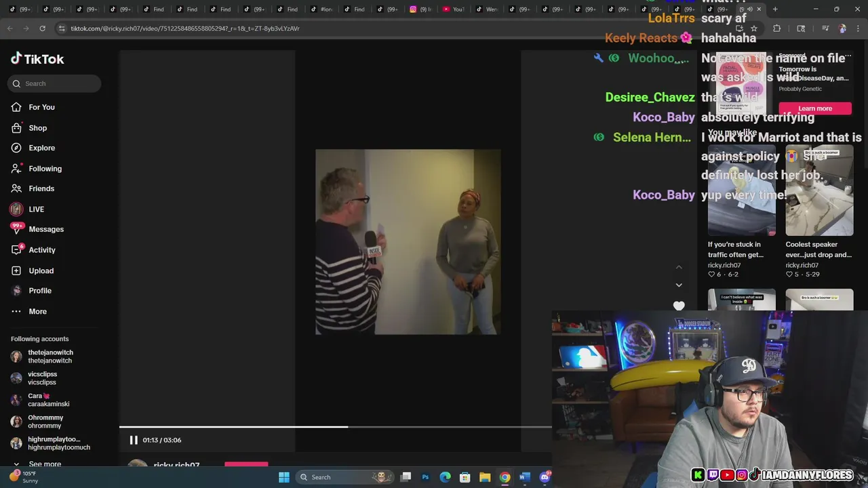Image resolution: width=868 pixels, height=488 pixels.
Task: Open Task View on the taskbar
Action: [406, 477]
